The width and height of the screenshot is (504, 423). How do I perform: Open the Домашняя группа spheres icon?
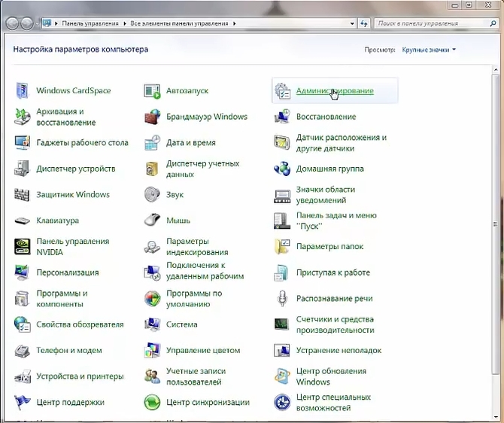pos(282,169)
